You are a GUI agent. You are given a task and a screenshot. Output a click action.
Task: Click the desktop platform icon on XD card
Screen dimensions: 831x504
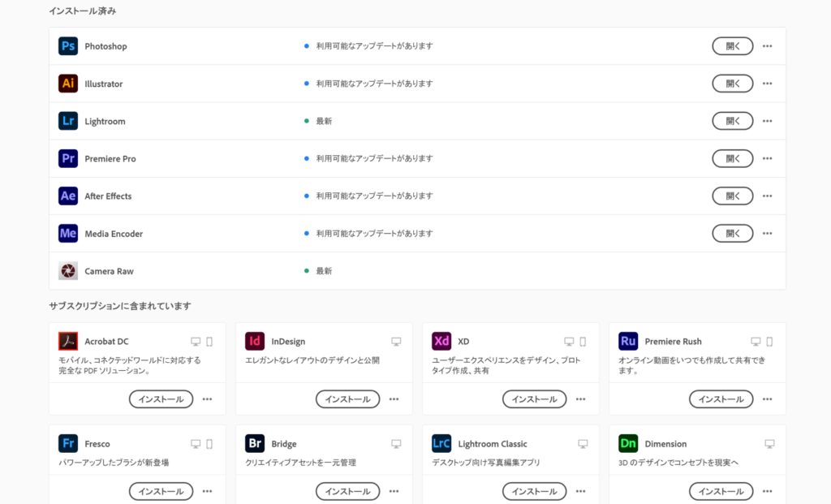pos(569,342)
